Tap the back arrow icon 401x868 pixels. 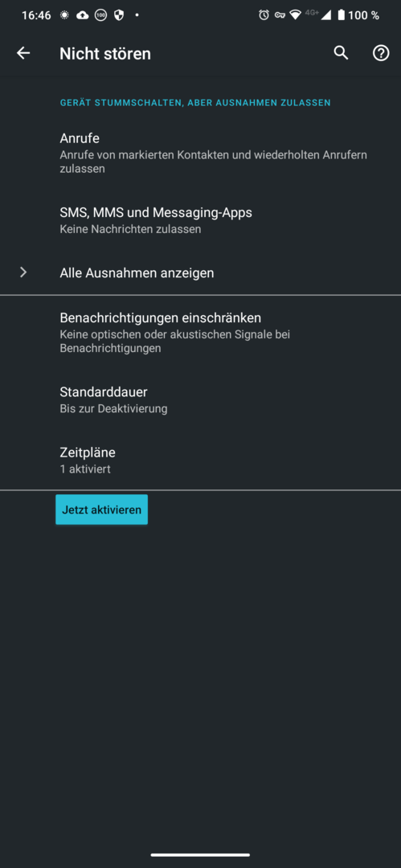[23, 53]
